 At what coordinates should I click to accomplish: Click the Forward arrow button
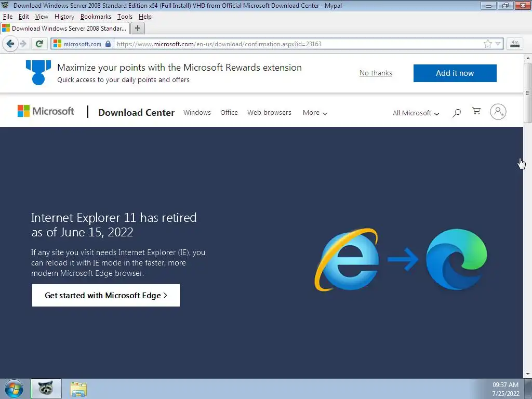(23, 44)
